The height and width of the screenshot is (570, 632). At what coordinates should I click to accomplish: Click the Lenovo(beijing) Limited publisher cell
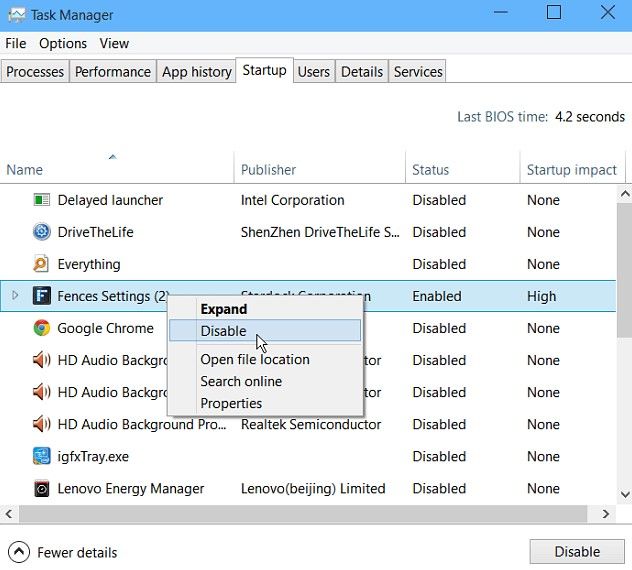[313, 489]
